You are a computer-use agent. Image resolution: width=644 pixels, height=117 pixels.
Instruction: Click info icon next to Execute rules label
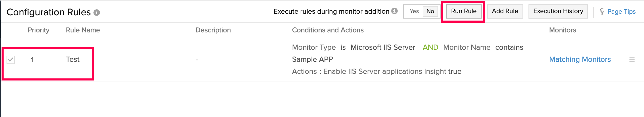pyautogui.click(x=394, y=11)
